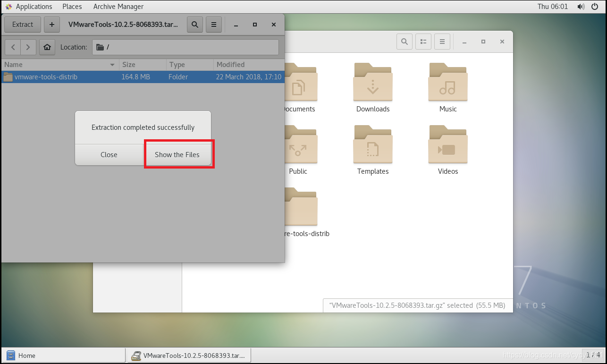
Task: Click the clock Thu 06:01
Action: [x=553, y=7]
